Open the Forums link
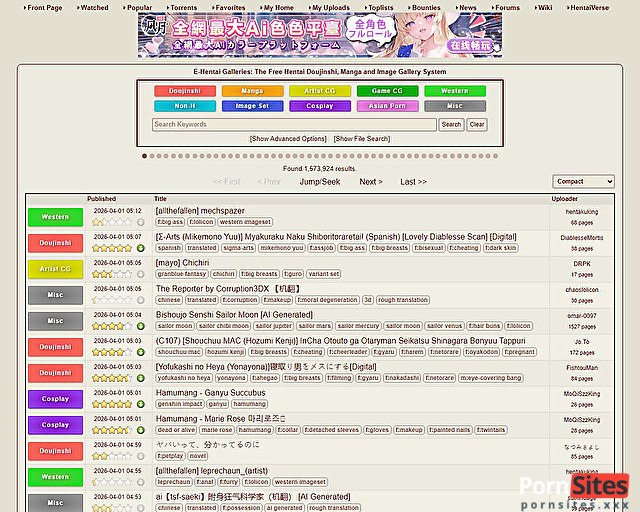This screenshot has width=640, height=512. click(x=507, y=8)
